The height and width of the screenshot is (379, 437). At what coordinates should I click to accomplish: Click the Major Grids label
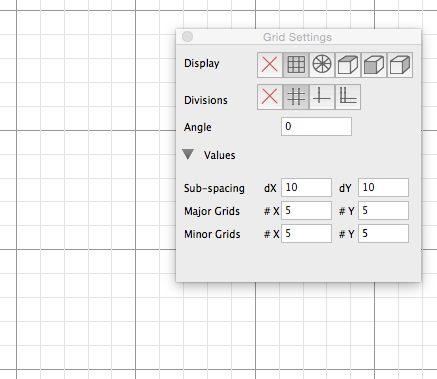212,211
